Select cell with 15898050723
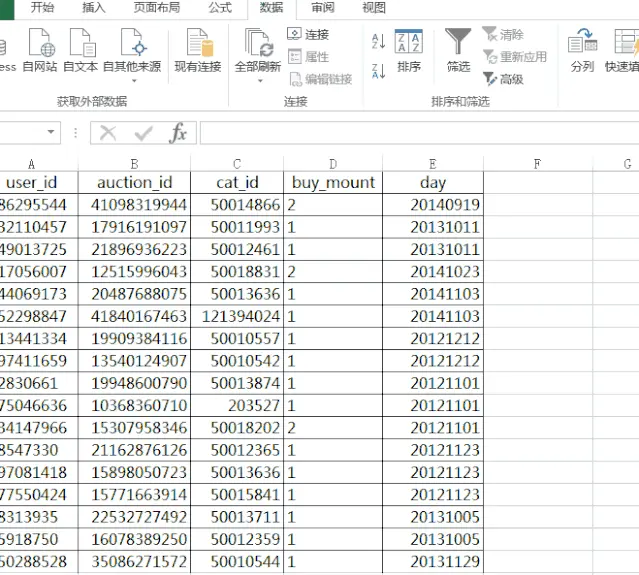The image size is (639, 575). [x=134, y=472]
